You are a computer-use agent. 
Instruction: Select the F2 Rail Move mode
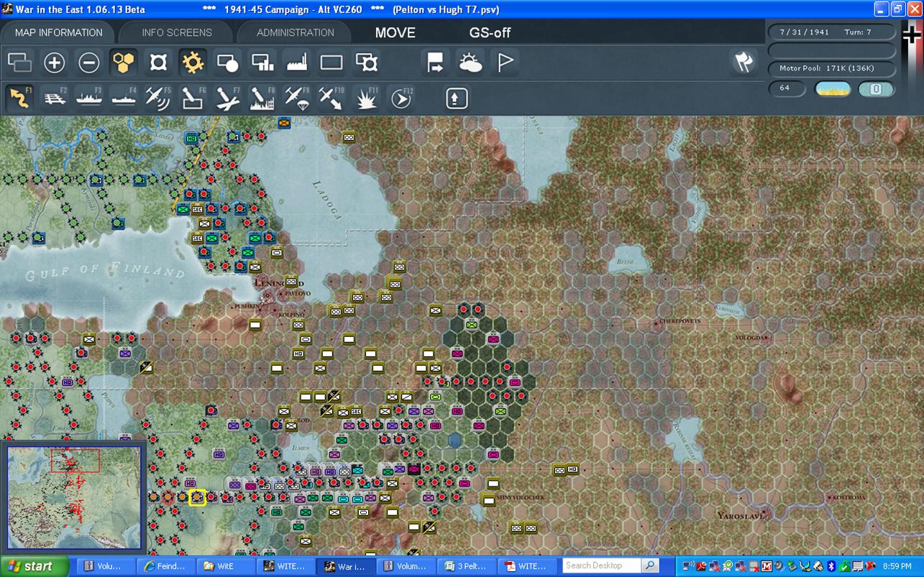[x=55, y=98]
